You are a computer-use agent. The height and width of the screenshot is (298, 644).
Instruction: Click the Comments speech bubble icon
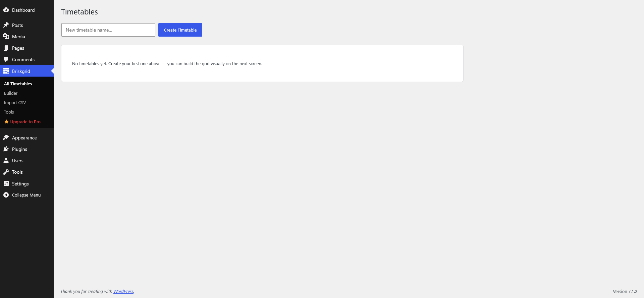point(6,59)
